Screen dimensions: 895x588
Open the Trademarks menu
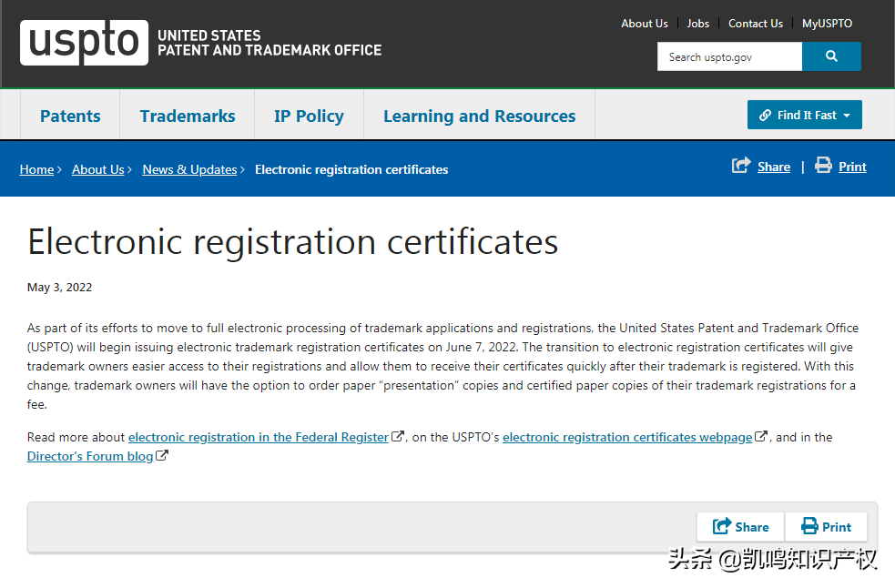188,116
